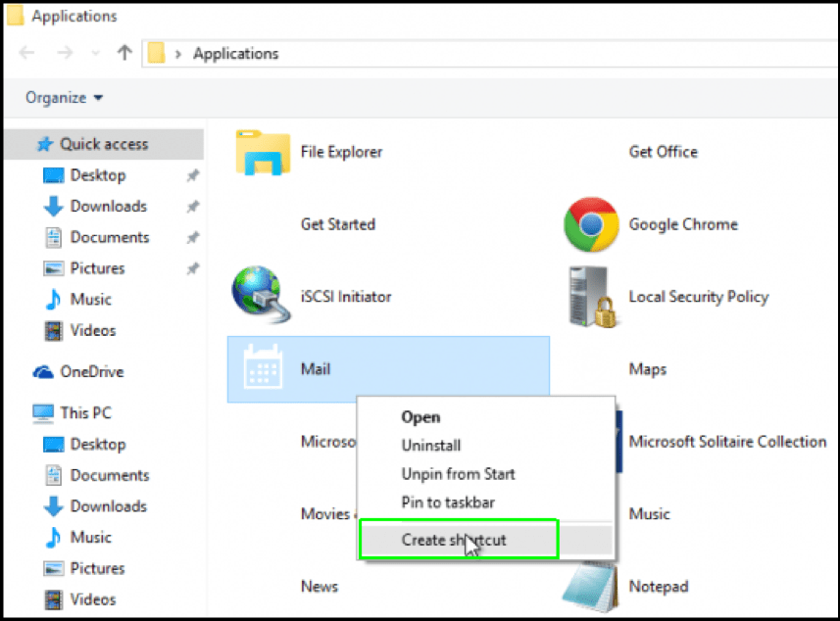This screenshot has height=621, width=840.
Task: Click the OneDrive cloud icon in sidebar
Action: tap(44, 372)
